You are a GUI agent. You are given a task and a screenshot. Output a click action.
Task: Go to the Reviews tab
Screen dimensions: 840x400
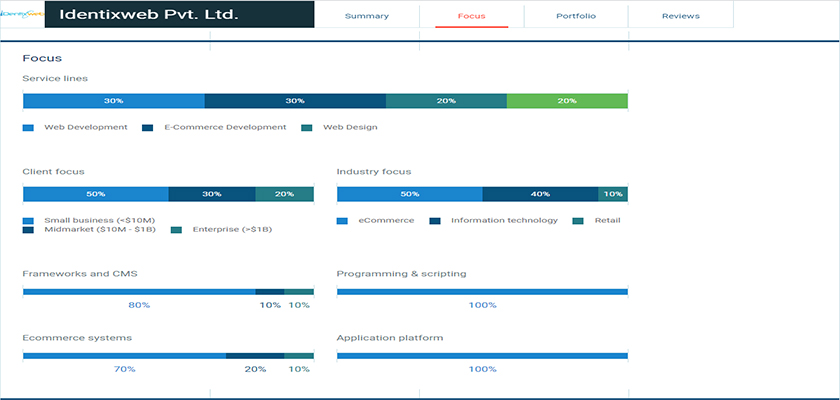click(681, 16)
